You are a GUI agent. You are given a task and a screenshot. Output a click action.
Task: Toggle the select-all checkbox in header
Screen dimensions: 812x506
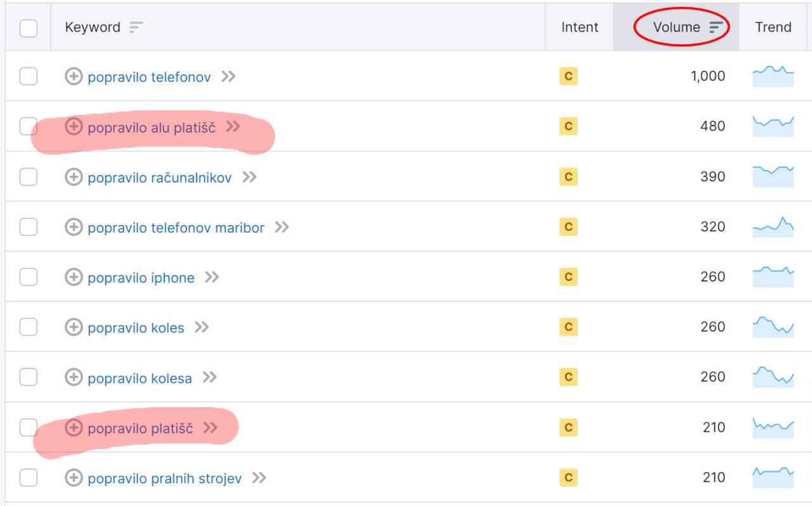click(x=29, y=28)
